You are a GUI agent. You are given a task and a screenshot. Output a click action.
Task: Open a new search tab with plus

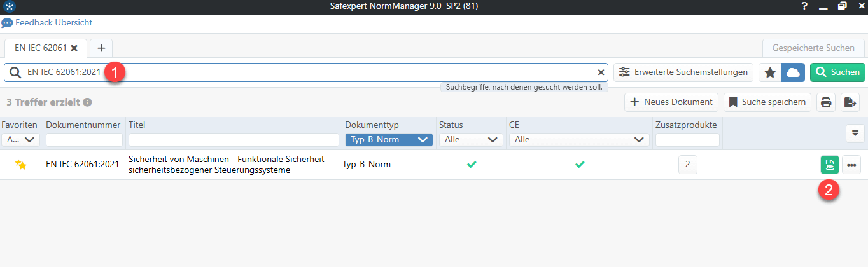pyautogui.click(x=101, y=48)
